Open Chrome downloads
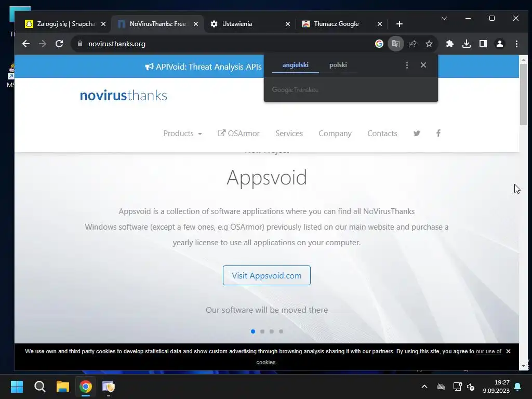This screenshot has width=532, height=399. coord(467,44)
